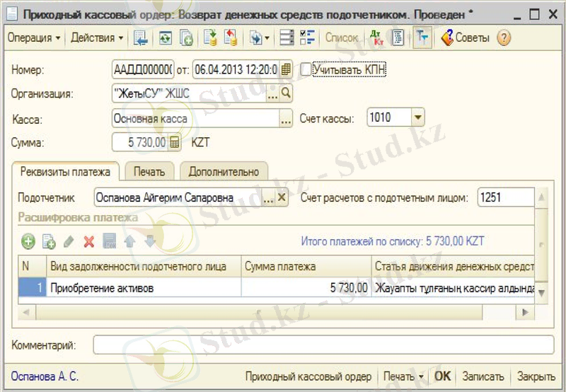
Task: Open the Дт/Кт postings icon in toolbar
Action: 376,38
